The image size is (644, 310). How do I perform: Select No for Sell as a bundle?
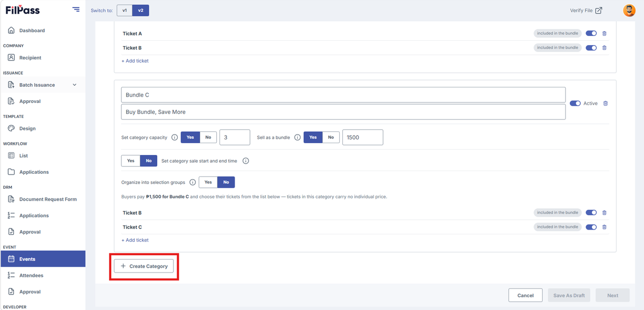(x=331, y=137)
